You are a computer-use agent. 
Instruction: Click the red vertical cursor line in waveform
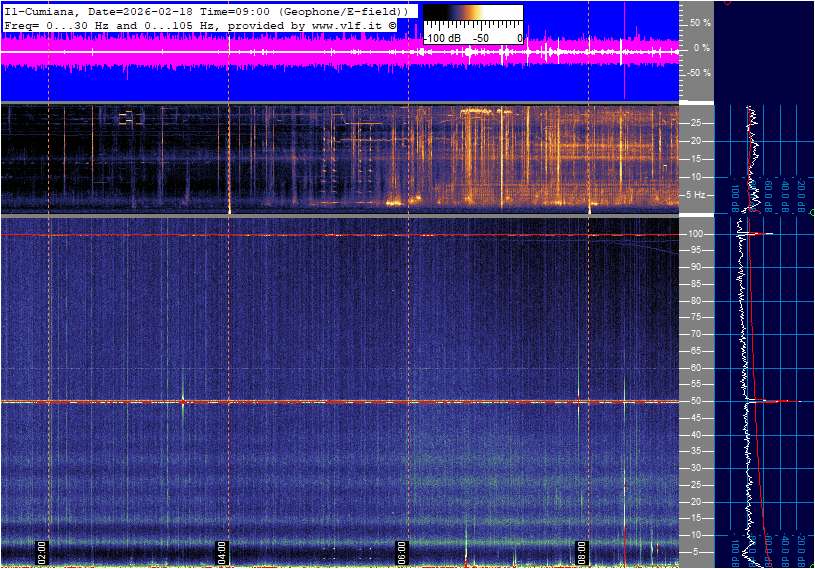tap(624, 50)
